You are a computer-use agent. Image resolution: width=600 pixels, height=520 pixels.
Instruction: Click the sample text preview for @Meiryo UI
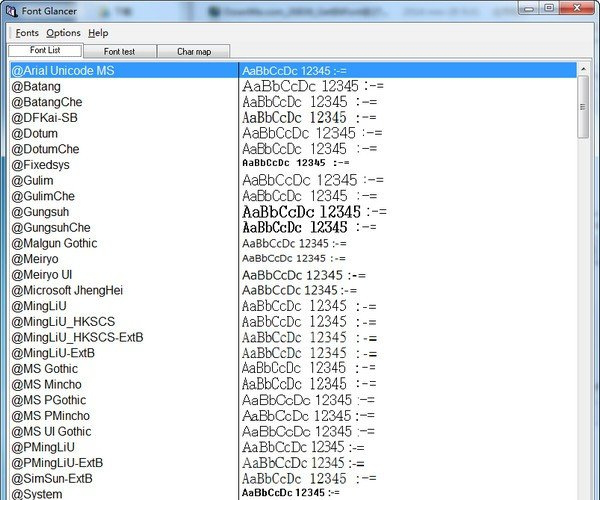pyautogui.click(x=304, y=275)
